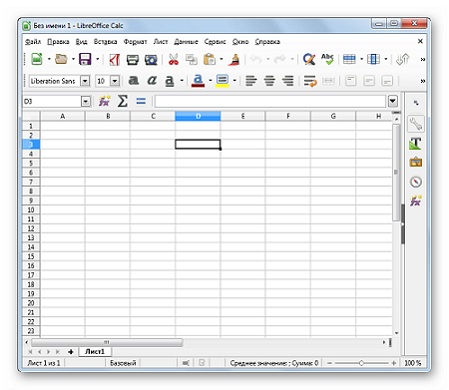Click Merge and Center Cells icon
The image size is (449, 390).
[x=328, y=81]
